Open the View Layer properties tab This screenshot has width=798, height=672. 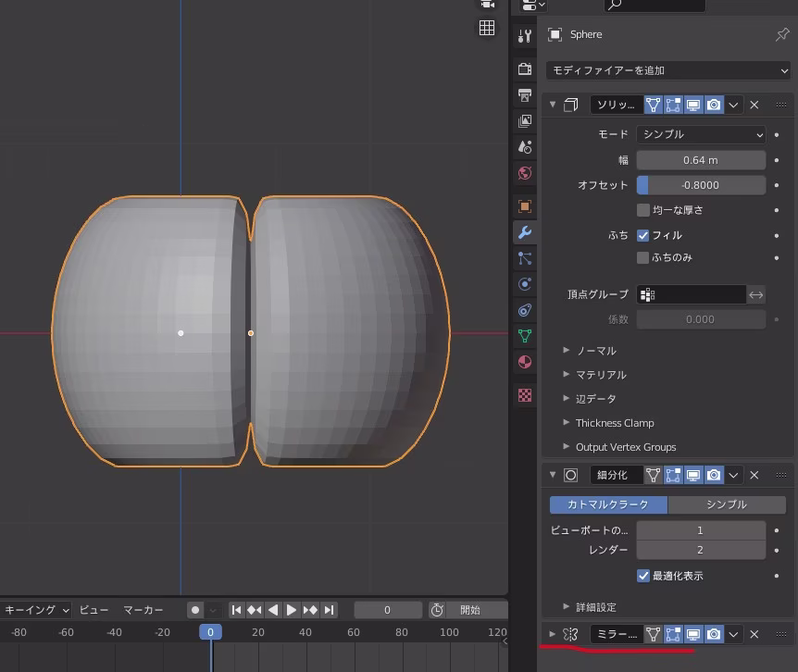point(525,121)
